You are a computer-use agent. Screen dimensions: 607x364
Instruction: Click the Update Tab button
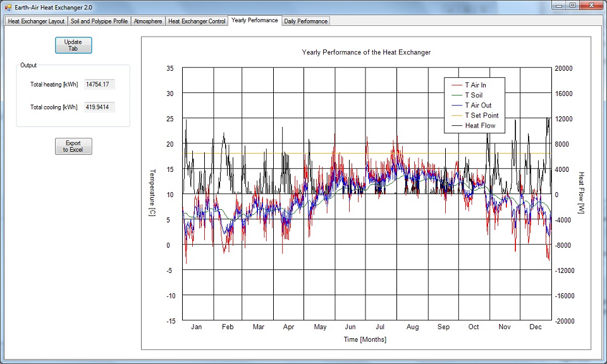click(73, 45)
